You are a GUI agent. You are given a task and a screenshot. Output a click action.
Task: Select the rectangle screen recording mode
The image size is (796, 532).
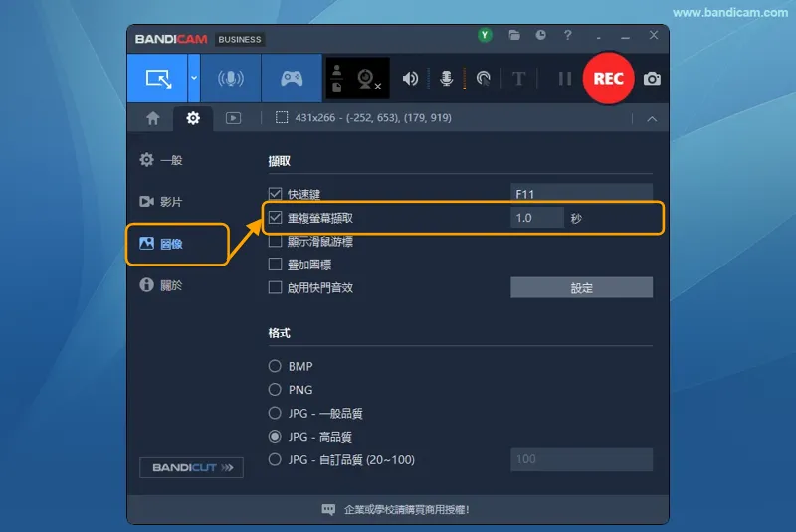(x=157, y=79)
